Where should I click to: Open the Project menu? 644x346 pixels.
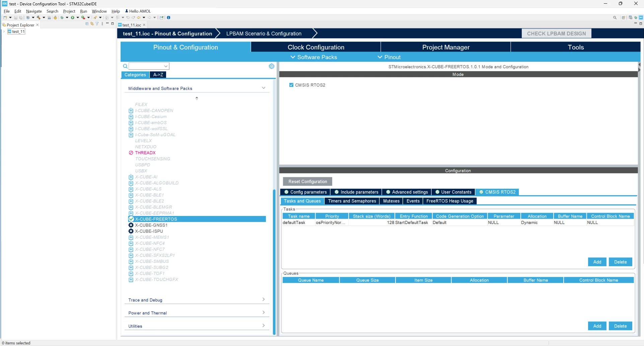tap(69, 11)
